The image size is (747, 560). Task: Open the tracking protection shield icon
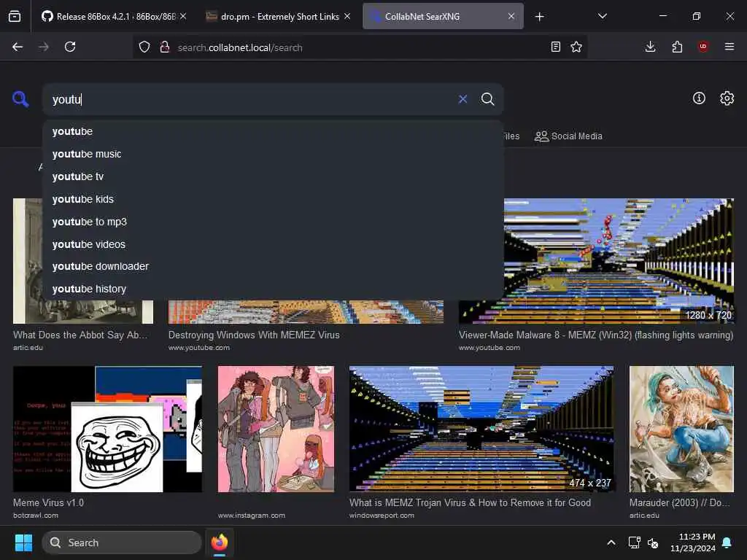click(x=144, y=47)
